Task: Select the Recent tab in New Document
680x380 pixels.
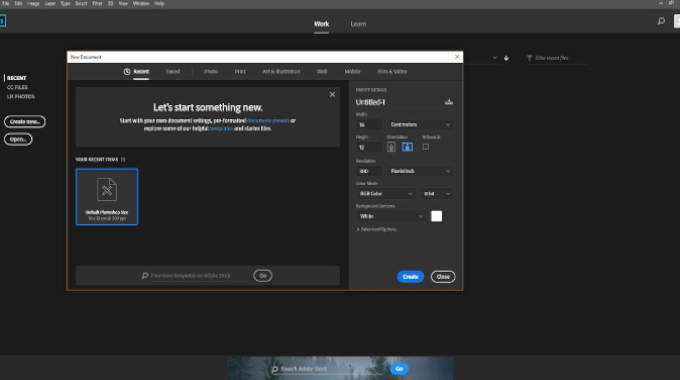Action: pyautogui.click(x=141, y=72)
